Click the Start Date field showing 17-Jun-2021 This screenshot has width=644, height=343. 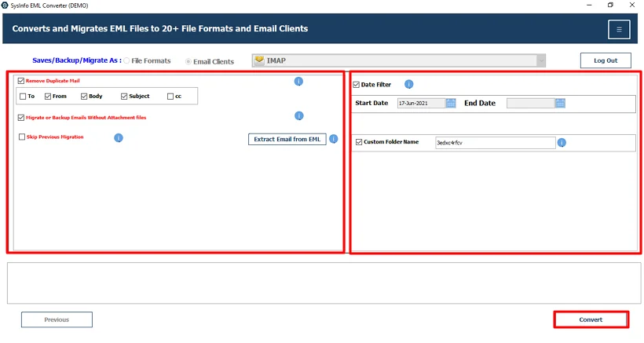(x=421, y=103)
